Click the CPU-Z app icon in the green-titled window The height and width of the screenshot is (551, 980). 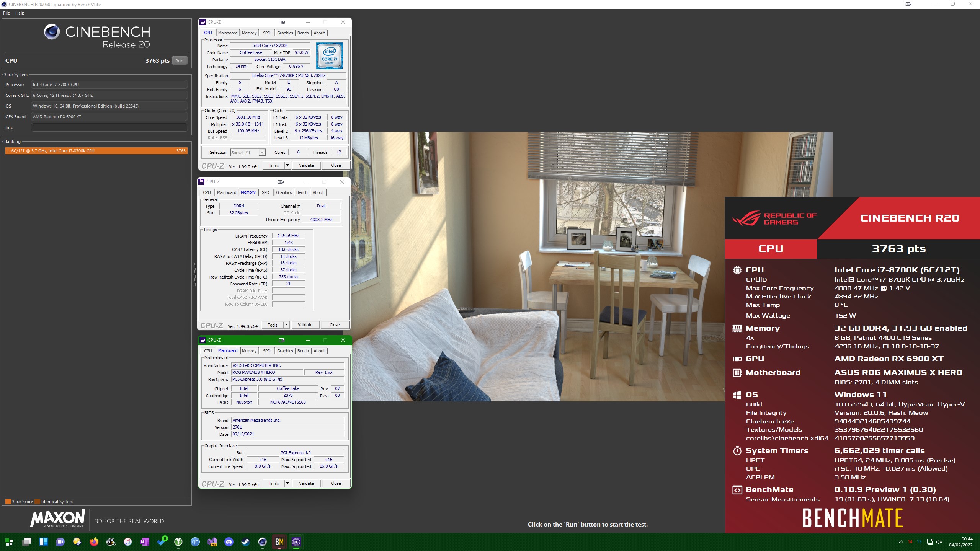click(203, 340)
